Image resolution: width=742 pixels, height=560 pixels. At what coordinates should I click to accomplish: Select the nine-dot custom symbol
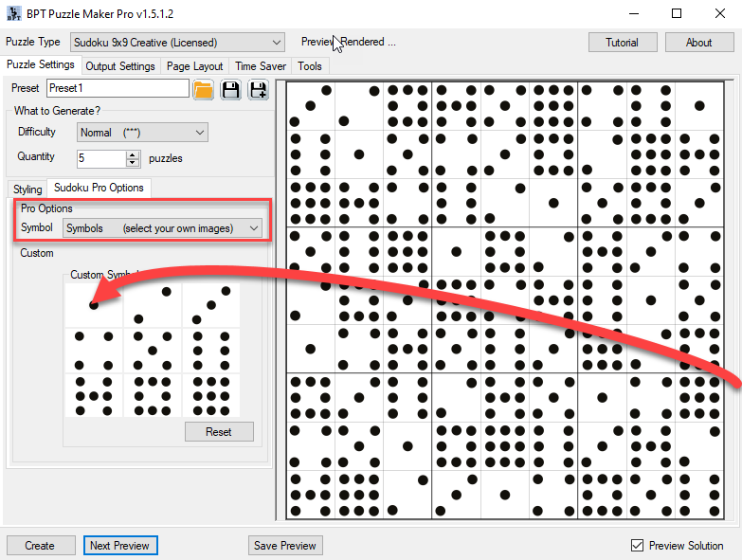click(210, 395)
